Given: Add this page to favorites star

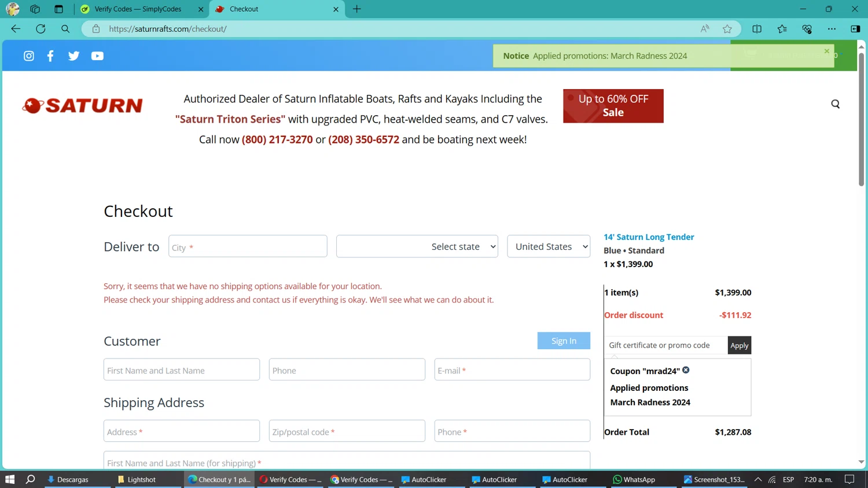Looking at the screenshot, I should tap(727, 29).
